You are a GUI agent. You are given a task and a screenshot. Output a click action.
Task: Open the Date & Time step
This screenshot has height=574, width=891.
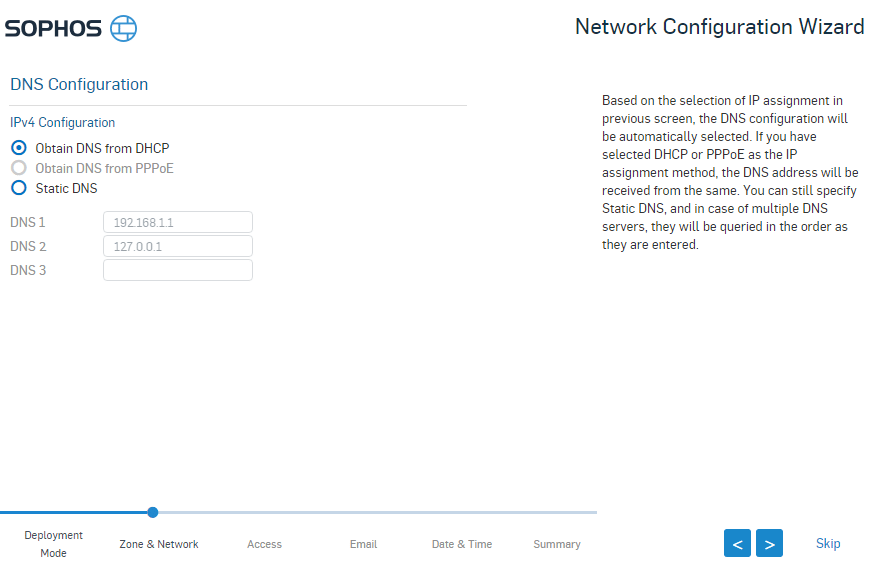(462, 544)
